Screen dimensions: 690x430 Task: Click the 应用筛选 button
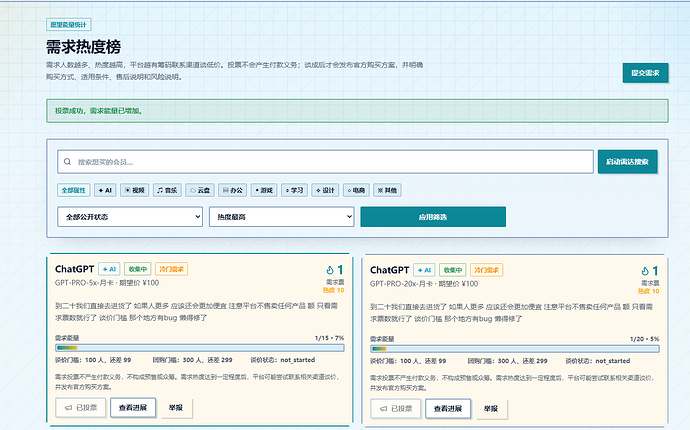(x=433, y=217)
